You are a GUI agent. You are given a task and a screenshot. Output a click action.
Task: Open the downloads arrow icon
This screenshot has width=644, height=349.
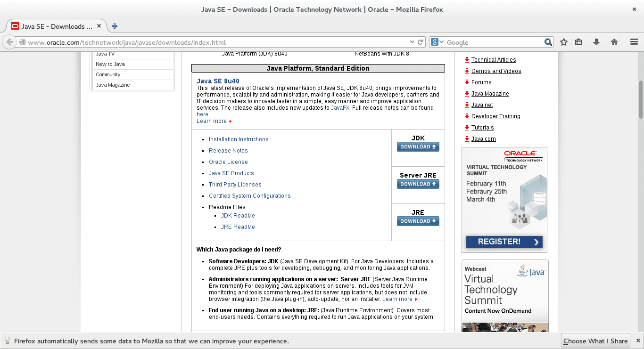click(596, 42)
